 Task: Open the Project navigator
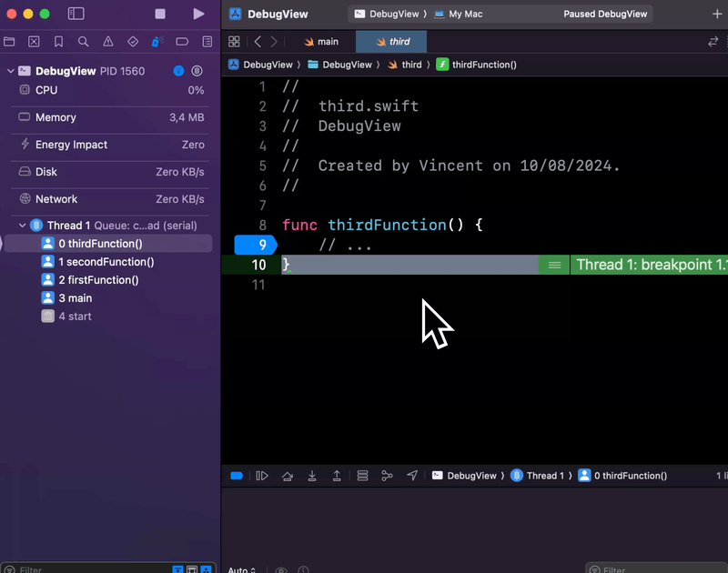[9, 42]
